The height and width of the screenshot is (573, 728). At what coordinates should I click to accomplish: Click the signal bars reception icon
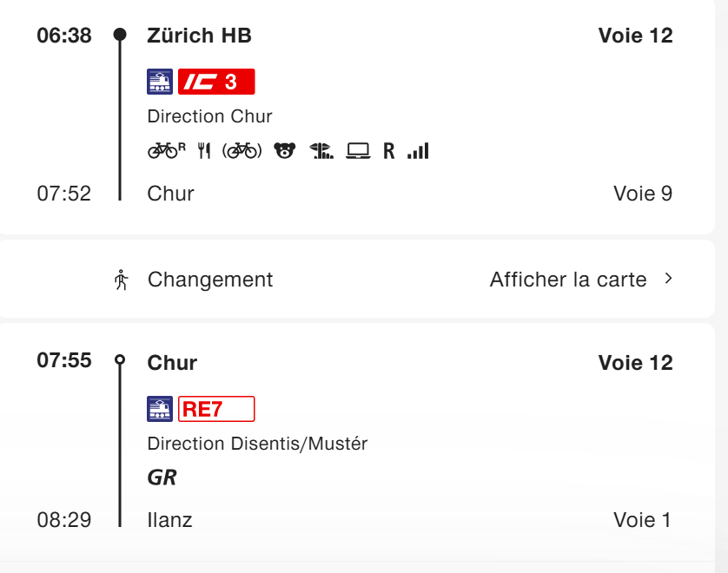coord(418,151)
